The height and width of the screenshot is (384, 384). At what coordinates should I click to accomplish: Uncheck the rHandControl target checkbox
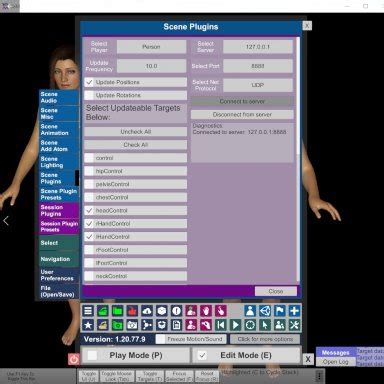89,224
